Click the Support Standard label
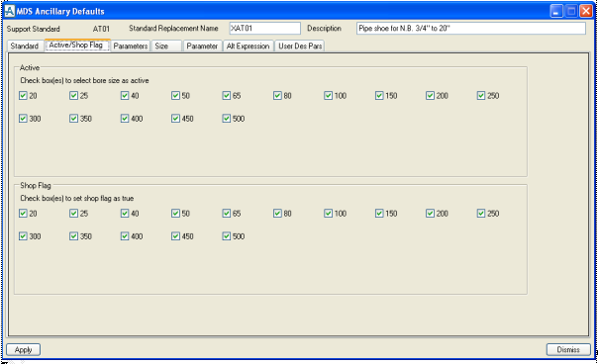 click(34, 29)
